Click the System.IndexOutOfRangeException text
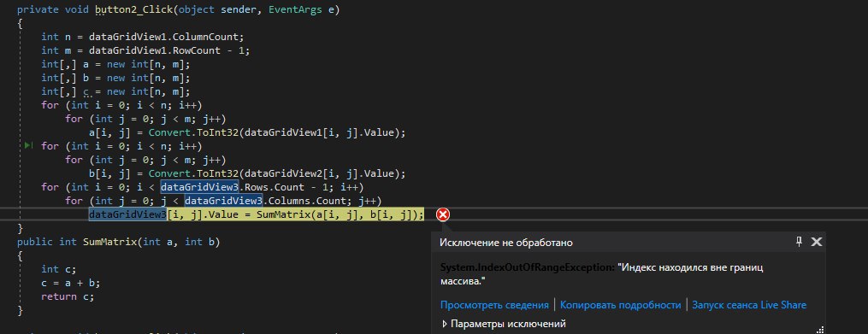 (x=528, y=267)
